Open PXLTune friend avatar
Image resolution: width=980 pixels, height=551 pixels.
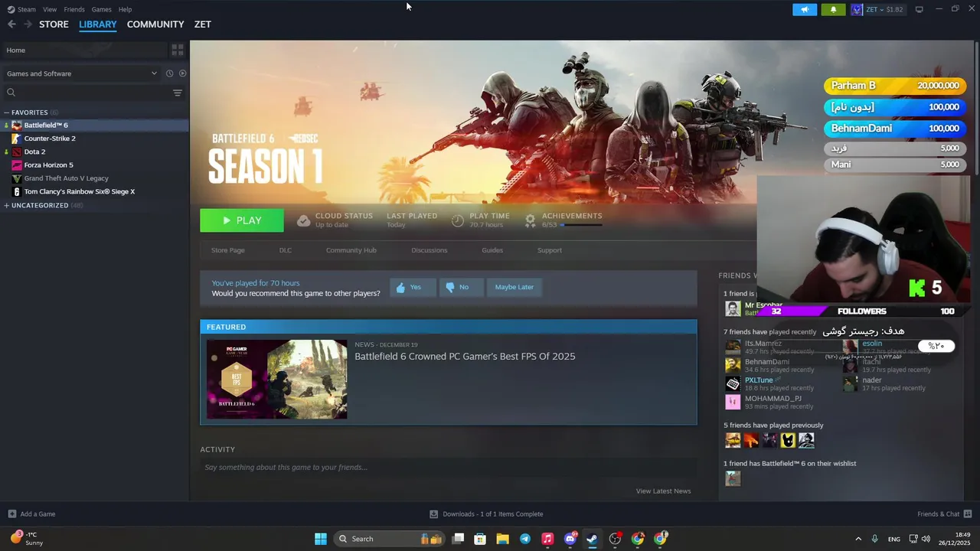(733, 383)
